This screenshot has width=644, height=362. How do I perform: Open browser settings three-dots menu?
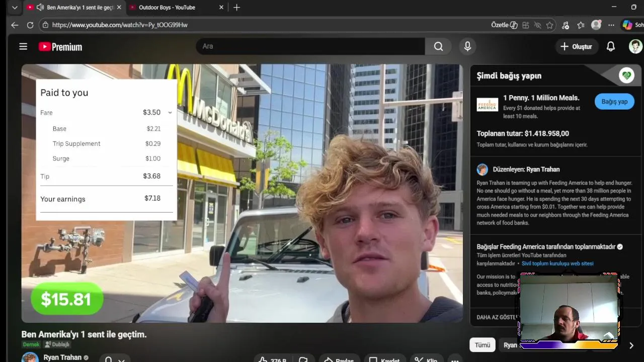[611, 25]
